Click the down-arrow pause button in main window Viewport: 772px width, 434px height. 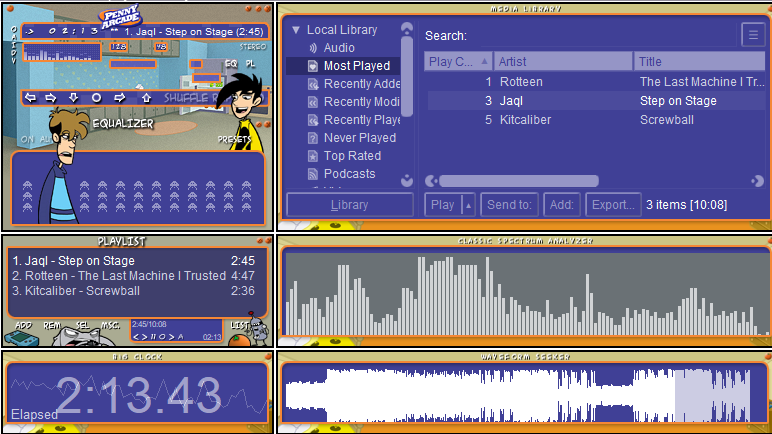73,98
